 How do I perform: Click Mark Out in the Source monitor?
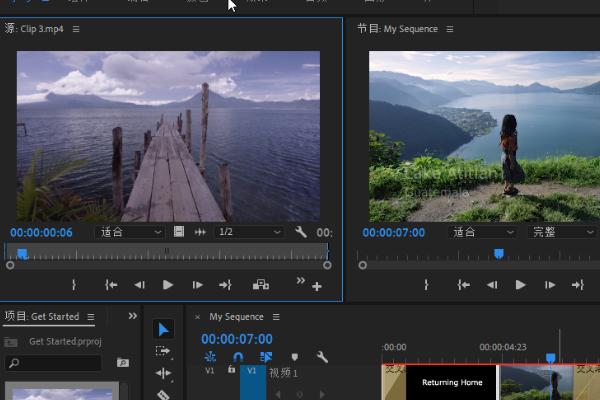(x=74, y=284)
